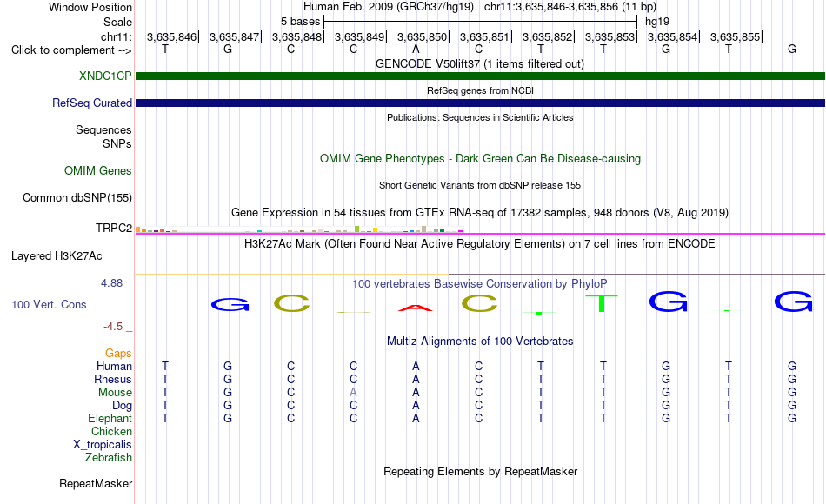Click 'Publications: Sequences in Scientific Articles' title
The height and width of the screenshot is (504, 826).
(480, 117)
